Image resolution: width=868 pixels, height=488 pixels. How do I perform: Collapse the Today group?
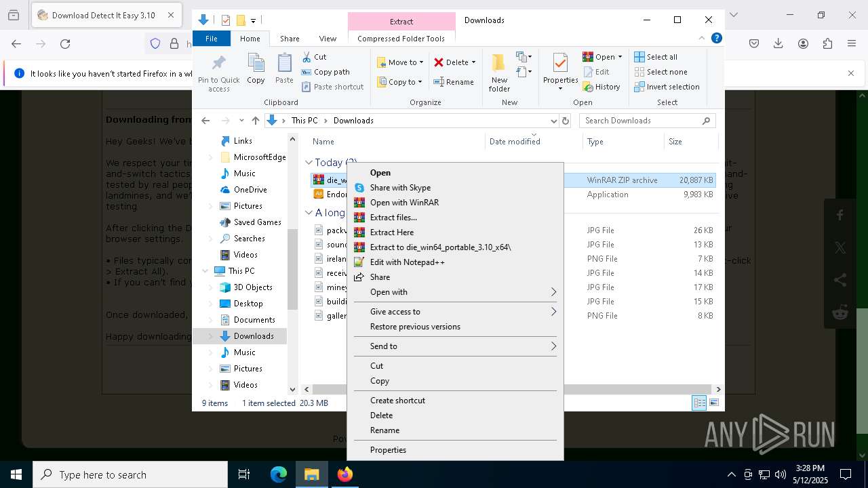[x=309, y=163]
